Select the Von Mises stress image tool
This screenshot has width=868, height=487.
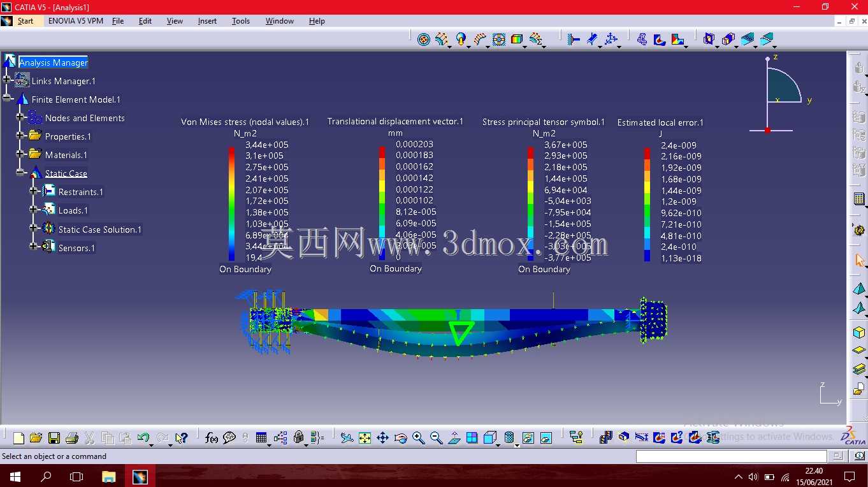coord(660,40)
